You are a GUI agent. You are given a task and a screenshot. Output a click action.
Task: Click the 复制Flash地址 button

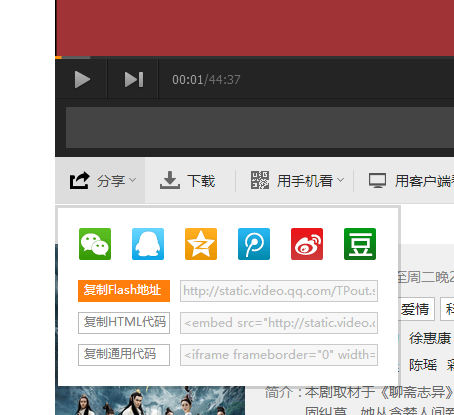[124, 291]
